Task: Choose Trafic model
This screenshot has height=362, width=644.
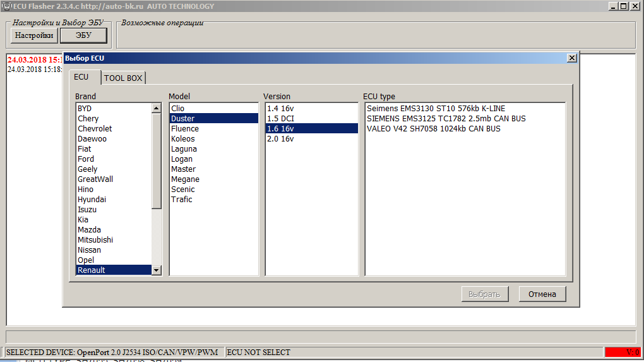Action: pos(214,199)
